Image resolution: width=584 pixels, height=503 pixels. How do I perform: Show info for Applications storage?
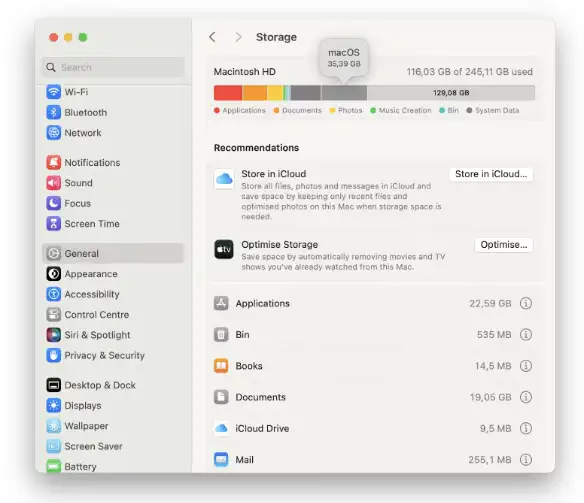point(526,303)
